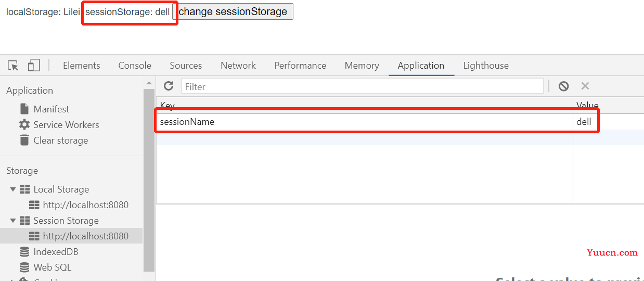
Task: Click the refresh storage icon
Action: pyautogui.click(x=169, y=86)
